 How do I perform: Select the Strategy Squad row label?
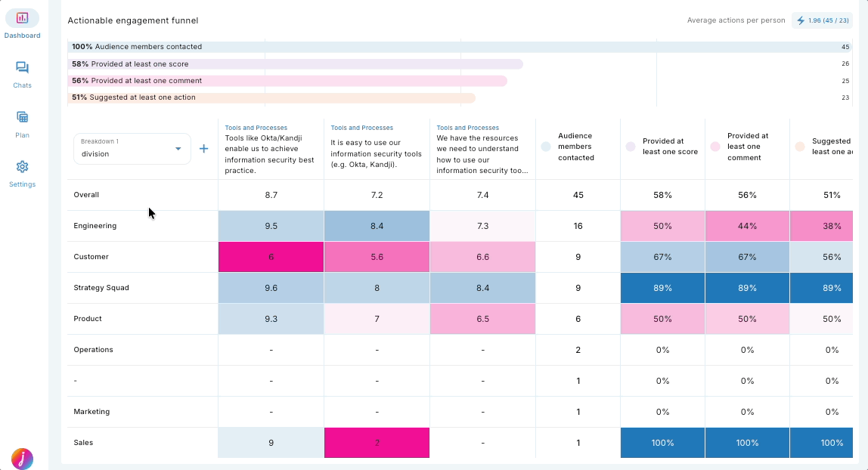coord(100,287)
